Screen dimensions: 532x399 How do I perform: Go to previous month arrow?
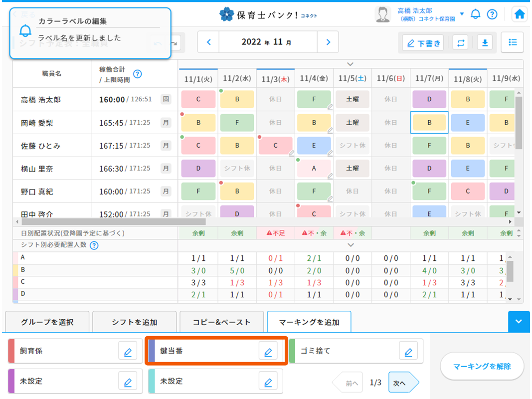(x=209, y=42)
